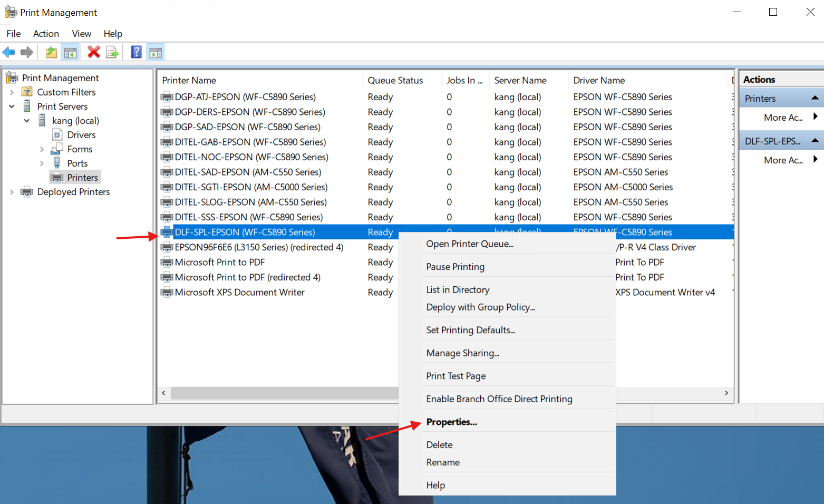Click the Microsoft XPS Document Writer printer icon

(167, 293)
